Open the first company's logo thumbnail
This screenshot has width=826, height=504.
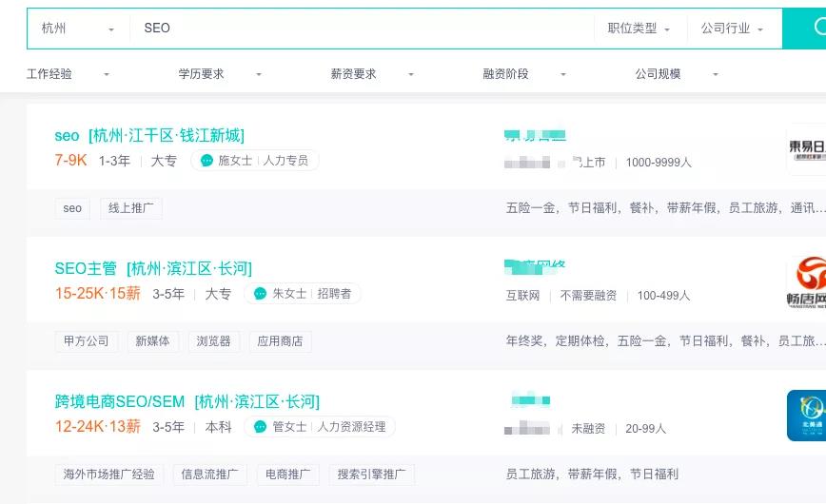806,149
